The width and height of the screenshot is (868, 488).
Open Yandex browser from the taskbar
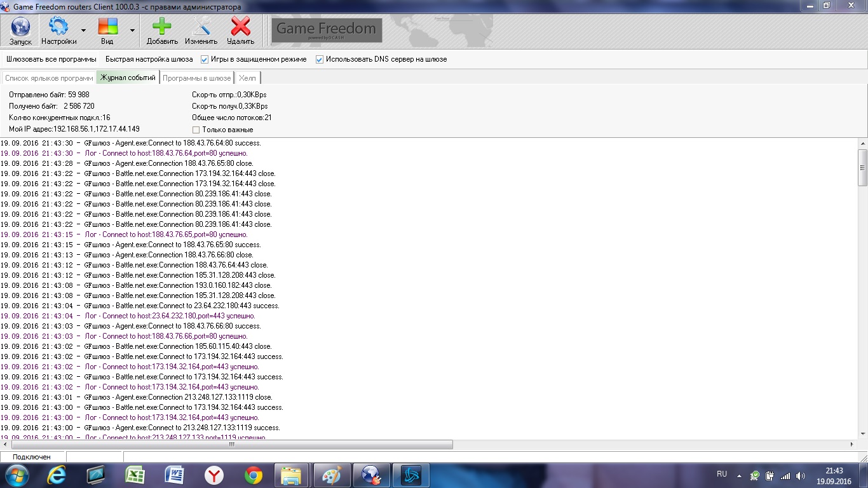214,475
